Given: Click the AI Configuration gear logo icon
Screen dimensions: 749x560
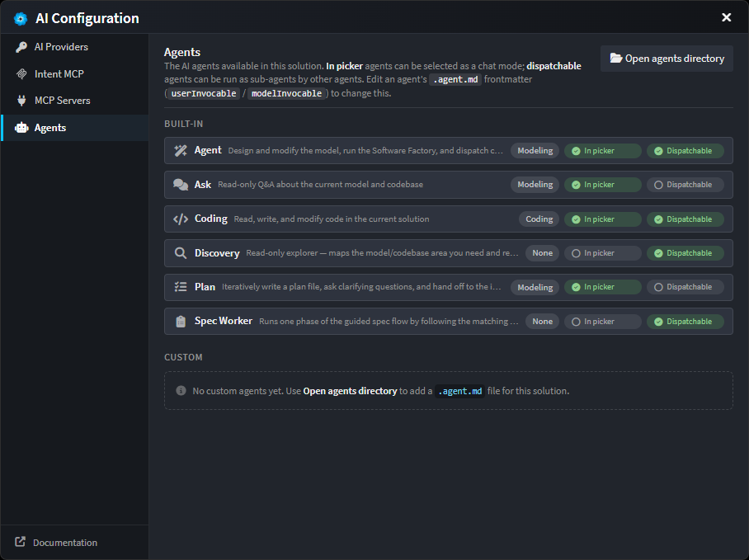Looking at the screenshot, I should click(x=21, y=19).
